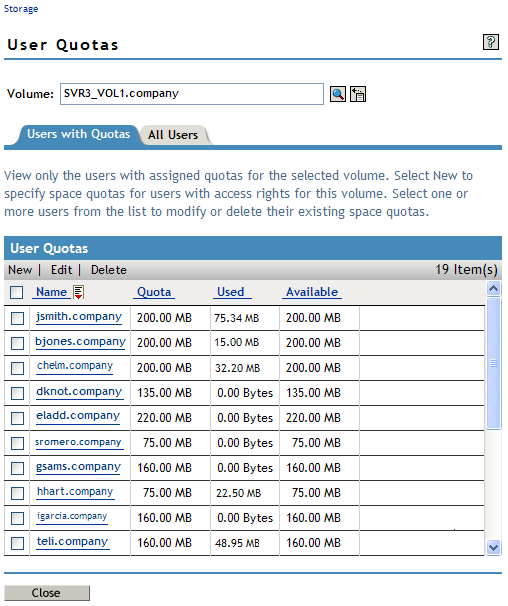Select the 48.95 MB used value
This screenshot has width=508, height=606.
[x=237, y=543]
